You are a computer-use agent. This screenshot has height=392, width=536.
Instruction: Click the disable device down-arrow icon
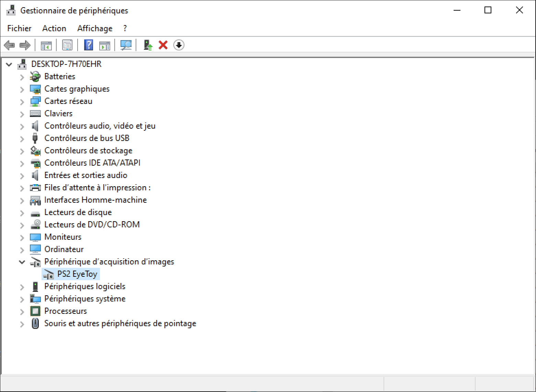click(x=179, y=45)
